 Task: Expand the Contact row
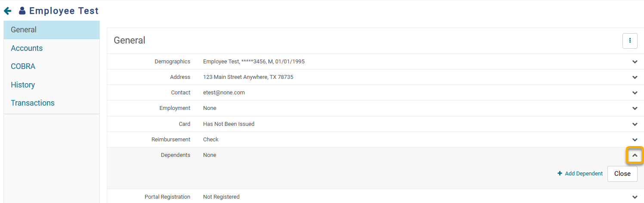tap(635, 93)
